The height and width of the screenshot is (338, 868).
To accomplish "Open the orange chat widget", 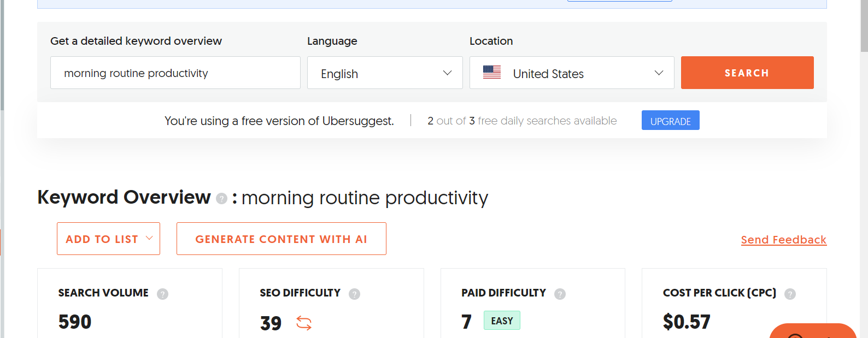I will coord(812,331).
